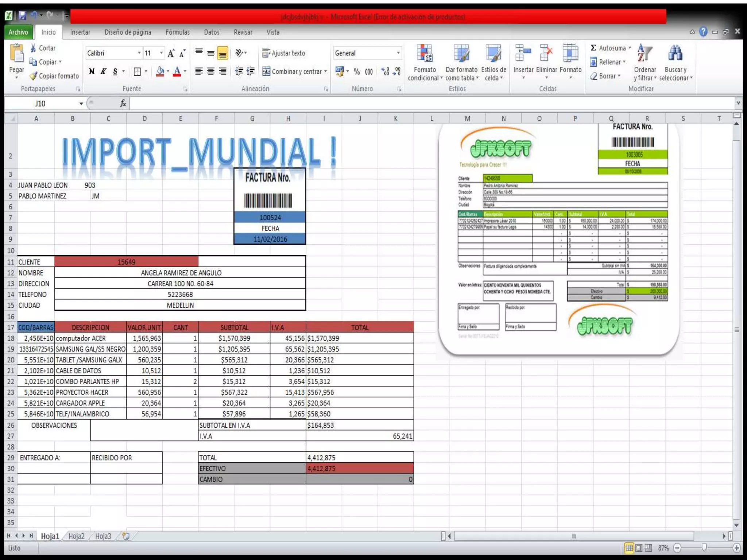This screenshot has height=560, width=747.
Task: Click the Archivo button
Action: (18, 32)
